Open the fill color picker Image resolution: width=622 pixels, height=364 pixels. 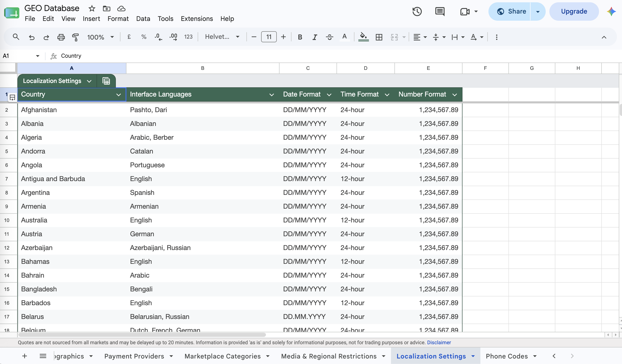click(x=363, y=37)
